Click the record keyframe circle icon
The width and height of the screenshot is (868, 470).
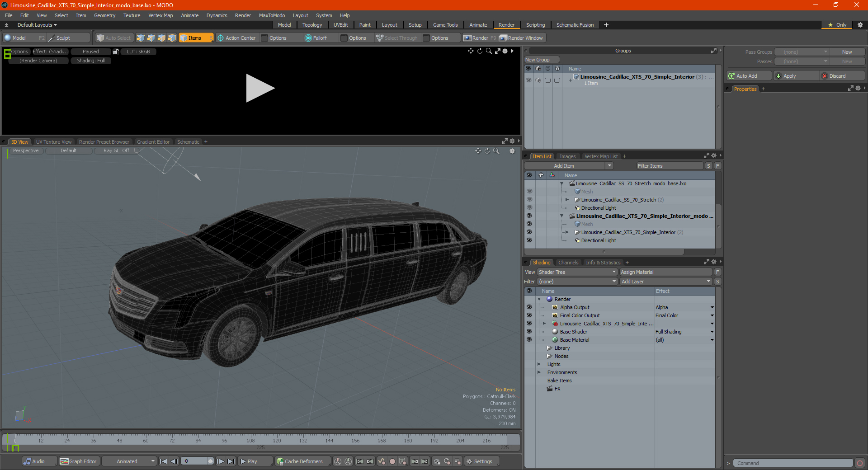coord(392,461)
